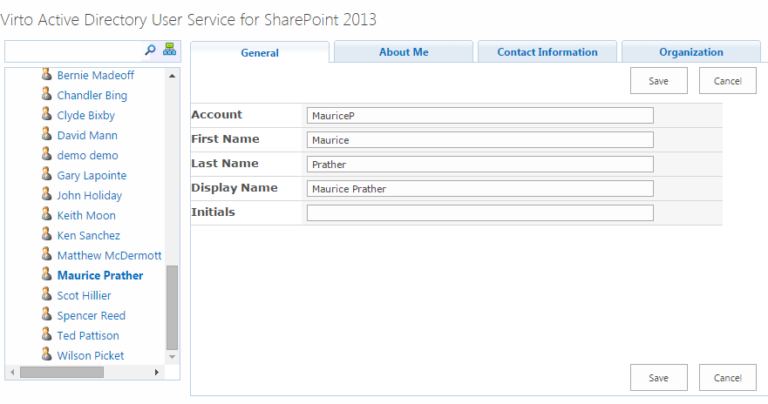The height and width of the screenshot is (404, 768).
Task: Click user icon beside Wilson Picket
Action: click(x=46, y=355)
